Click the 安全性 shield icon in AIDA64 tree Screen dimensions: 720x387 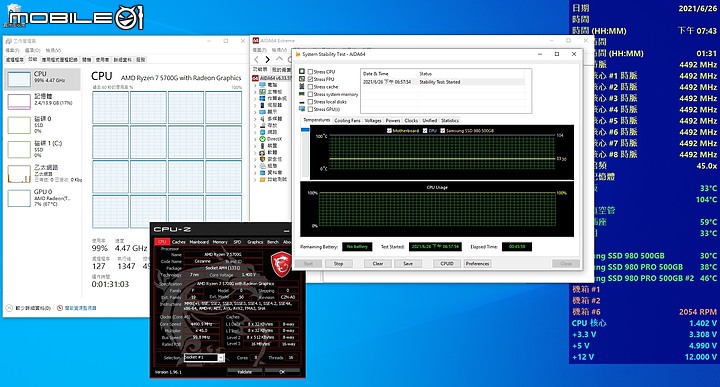tap(262, 159)
